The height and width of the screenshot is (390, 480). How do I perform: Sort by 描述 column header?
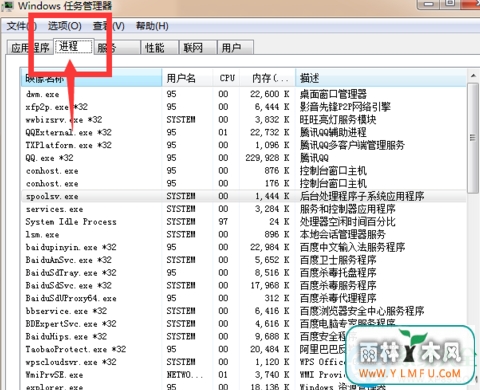pyautogui.click(x=381, y=78)
